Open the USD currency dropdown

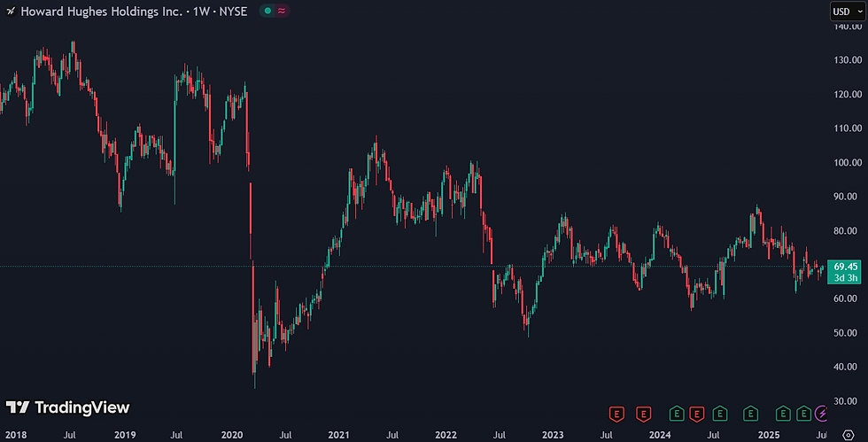[848, 12]
